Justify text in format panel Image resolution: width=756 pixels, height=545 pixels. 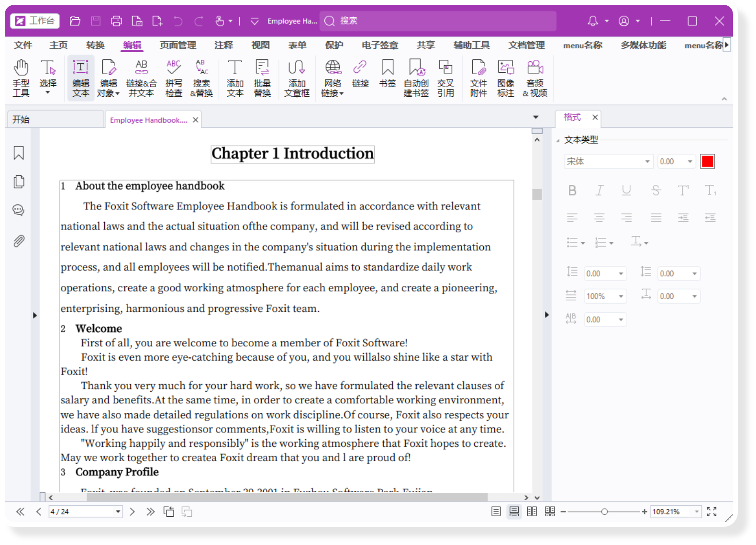656,218
